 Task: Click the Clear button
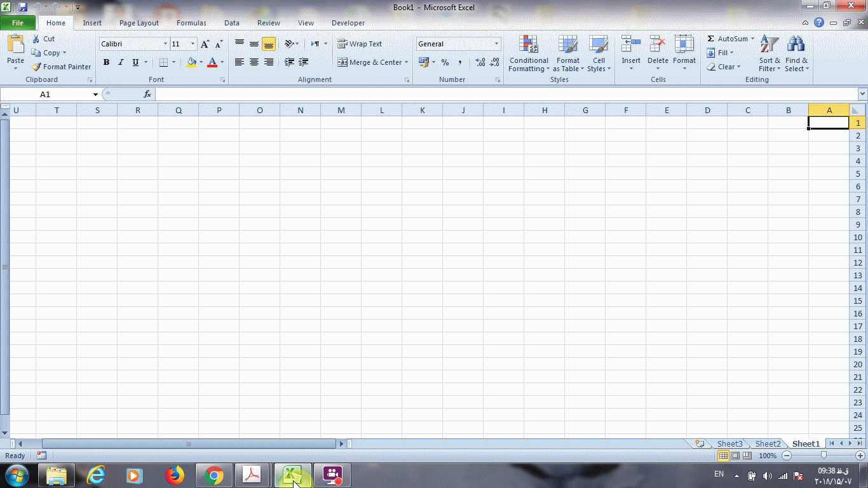[721, 67]
